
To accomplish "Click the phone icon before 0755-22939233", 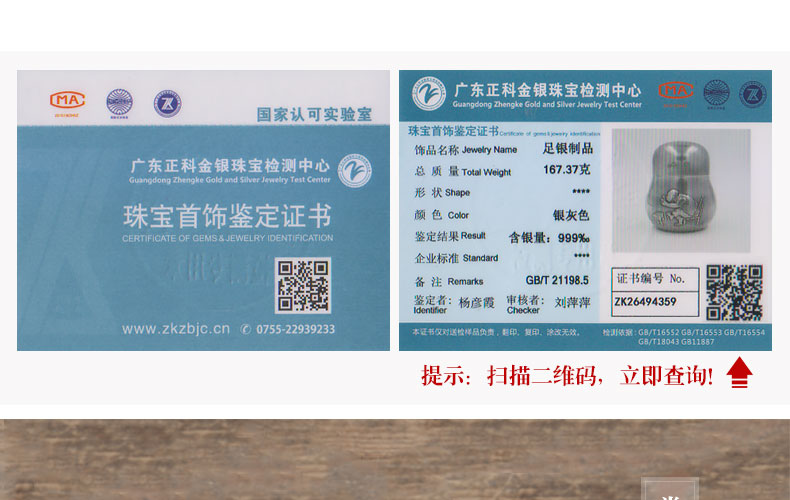I will (x=245, y=329).
